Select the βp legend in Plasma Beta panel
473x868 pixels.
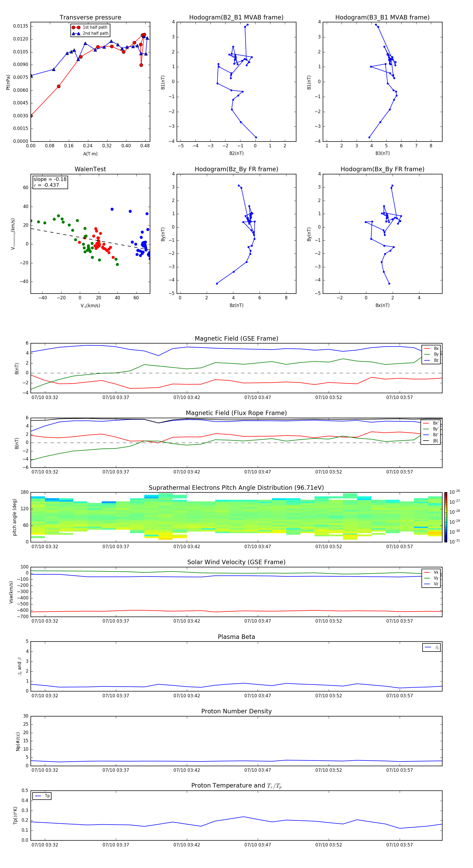point(431,647)
